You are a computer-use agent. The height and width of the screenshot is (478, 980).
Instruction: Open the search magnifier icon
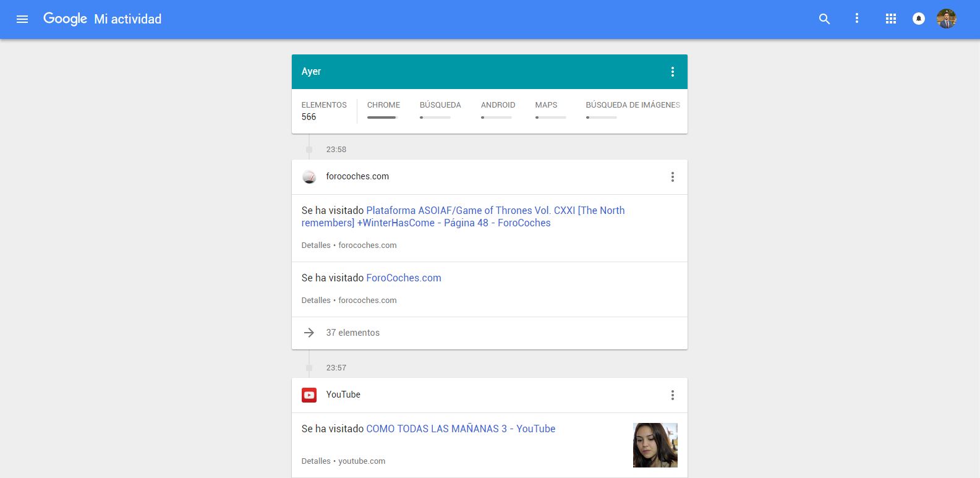824,19
